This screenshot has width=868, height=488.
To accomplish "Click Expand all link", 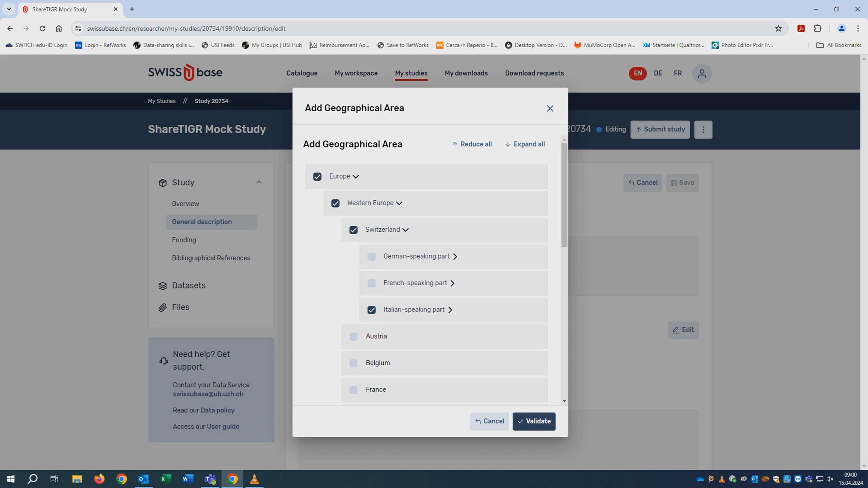I will (x=525, y=144).
